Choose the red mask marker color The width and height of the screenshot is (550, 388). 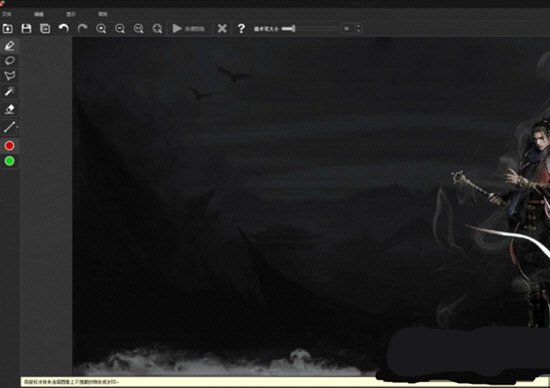(9, 146)
